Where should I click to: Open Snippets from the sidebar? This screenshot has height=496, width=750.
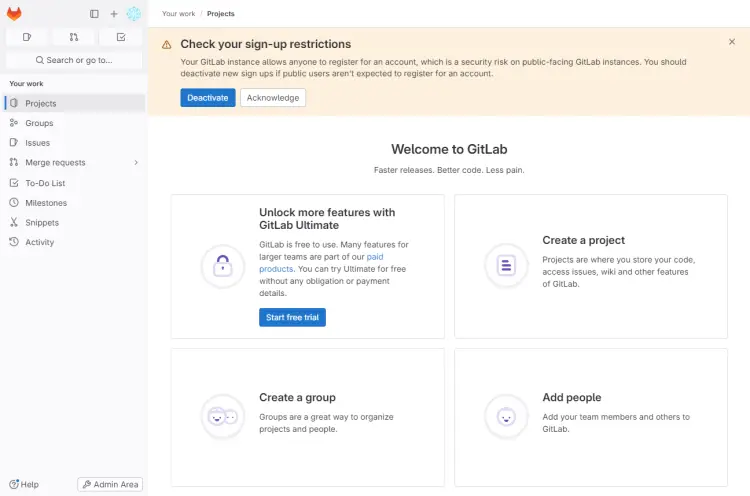[42, 223]
